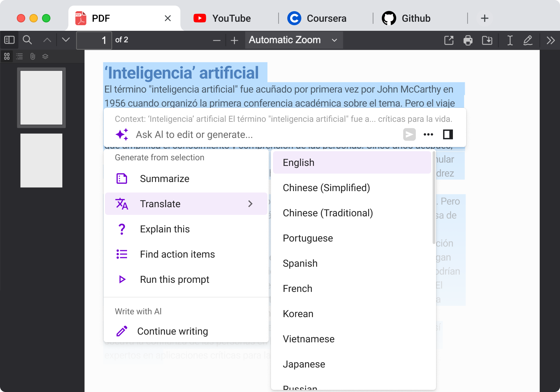Screen dimensions: 560x392
Task: Click the Summarize document icon
Action: click(x=122, y=178)
